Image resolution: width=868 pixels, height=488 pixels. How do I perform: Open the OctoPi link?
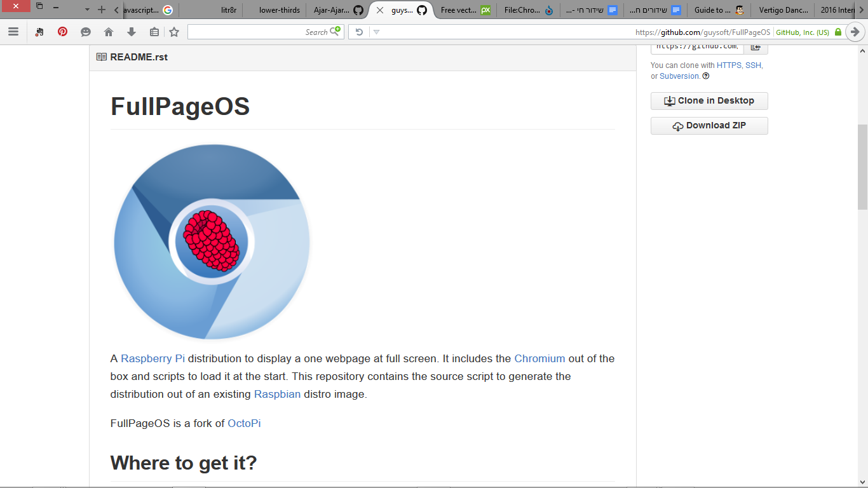pos(244,423)
